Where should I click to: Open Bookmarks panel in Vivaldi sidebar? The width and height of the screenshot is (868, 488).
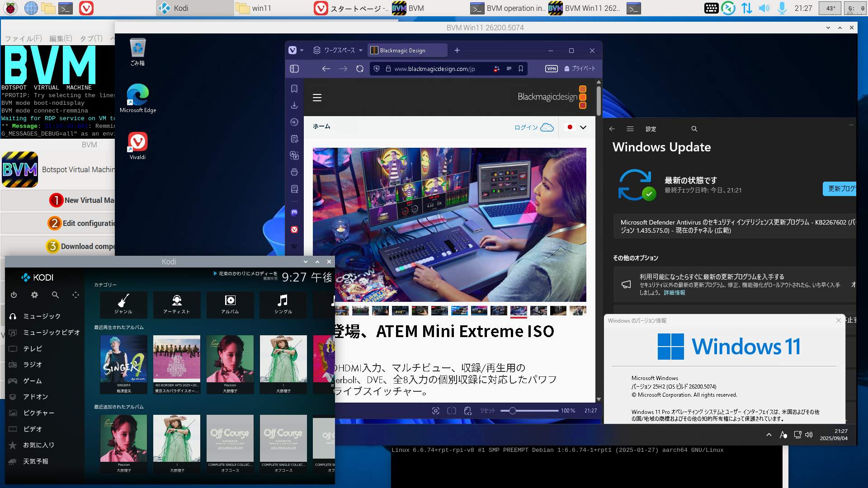point(294,89)
